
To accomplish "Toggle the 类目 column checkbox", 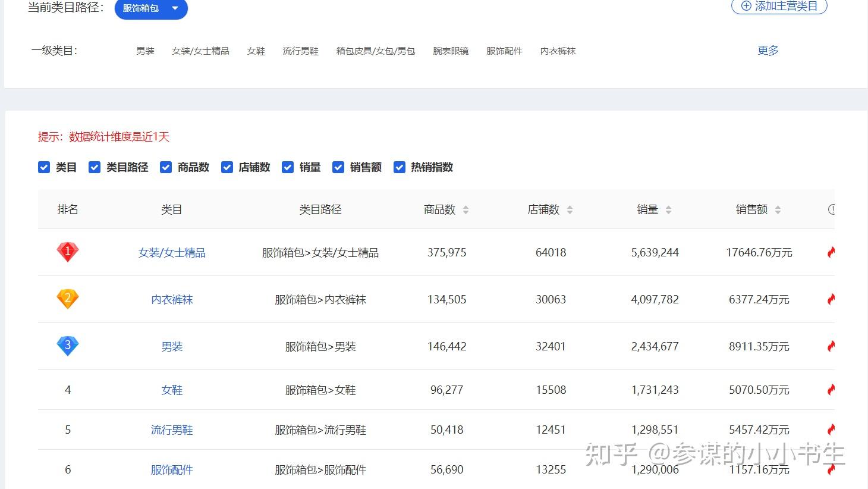I will (x=44, y=167).
